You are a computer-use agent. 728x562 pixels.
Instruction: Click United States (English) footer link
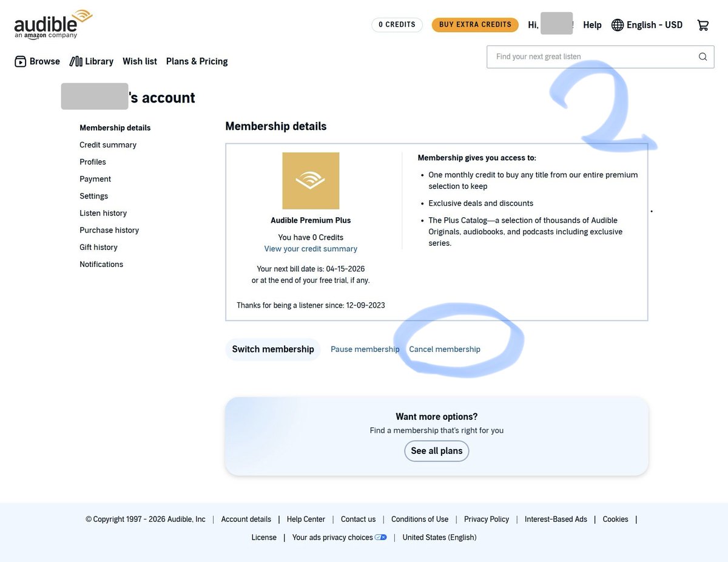[440, 538]
